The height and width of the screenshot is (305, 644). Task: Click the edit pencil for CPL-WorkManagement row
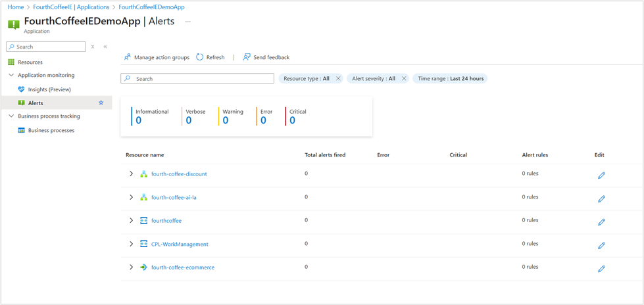coord(601,245)
